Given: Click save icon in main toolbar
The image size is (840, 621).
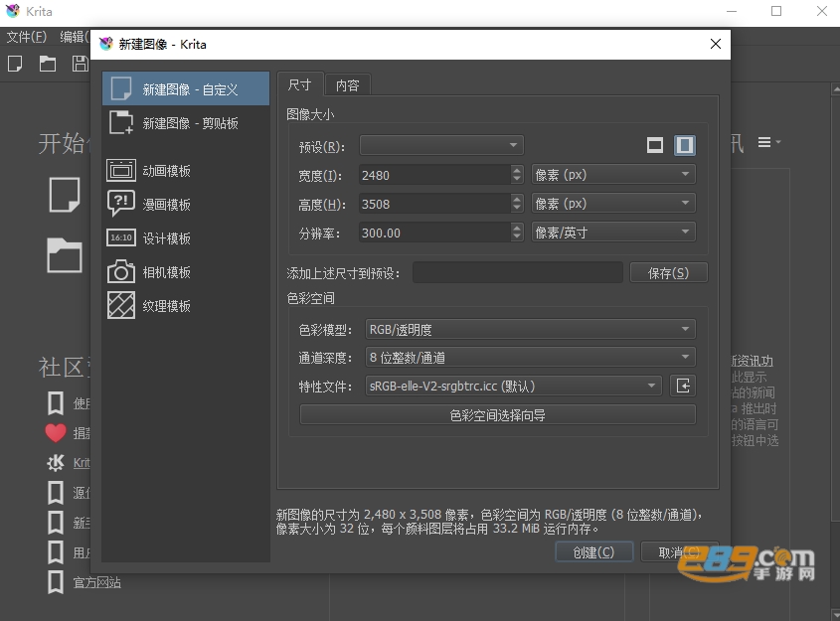Looking at the screenshot, I should click(x=81, y=64).
